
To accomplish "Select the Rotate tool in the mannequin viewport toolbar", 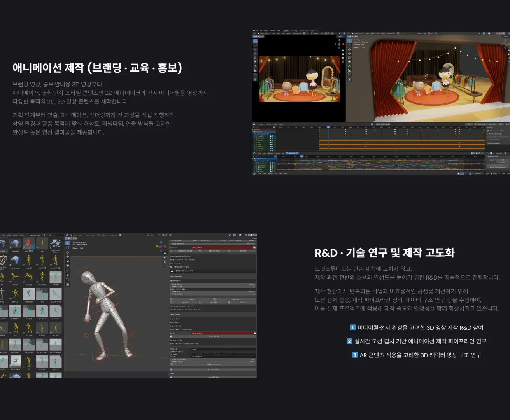I will point(68,257).
